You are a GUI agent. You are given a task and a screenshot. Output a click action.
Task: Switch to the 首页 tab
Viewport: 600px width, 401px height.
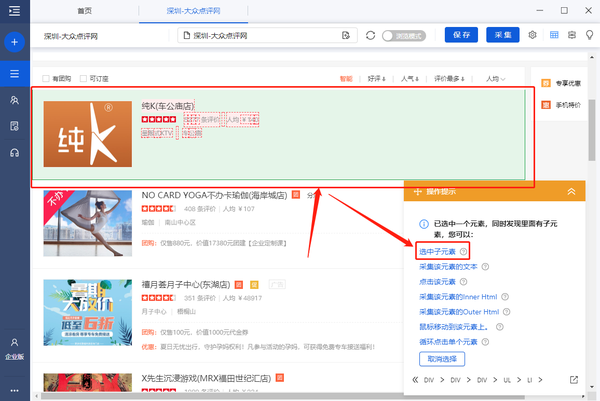tap(85, 11)
